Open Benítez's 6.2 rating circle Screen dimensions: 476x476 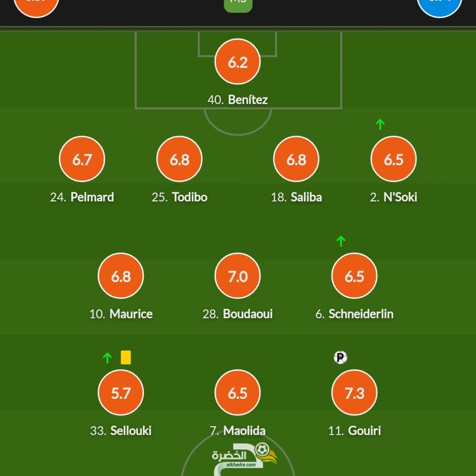point(238,61)
